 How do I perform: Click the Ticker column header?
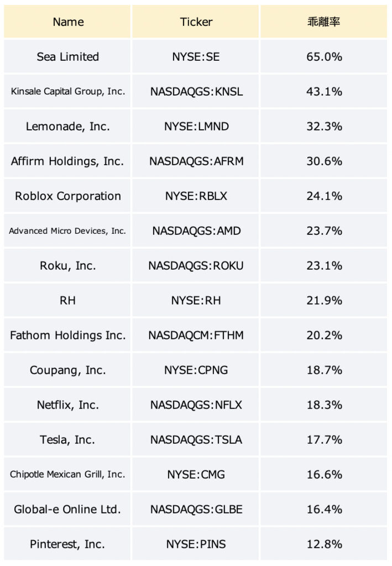(196, 22)
